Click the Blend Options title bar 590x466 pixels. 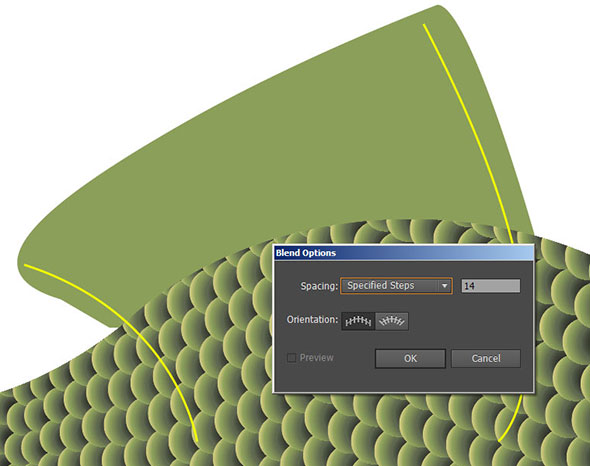pyautogui.click(x=403, y=253)
